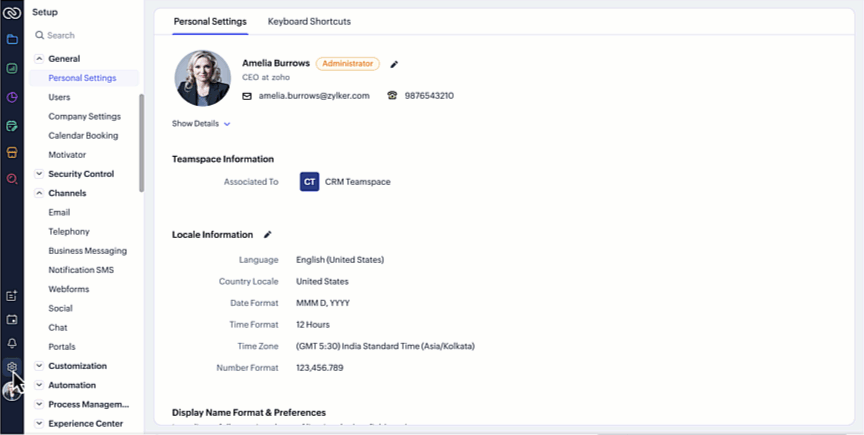864x435 pixels.
Task: Expand the Customization section
Action: [39, 366]
